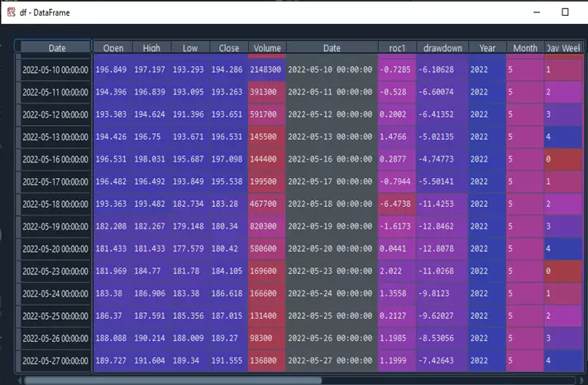This screenshot has width=588, height=385.
Task: Minimize the df DataFrame window
Action: click(x=537, y=12)
